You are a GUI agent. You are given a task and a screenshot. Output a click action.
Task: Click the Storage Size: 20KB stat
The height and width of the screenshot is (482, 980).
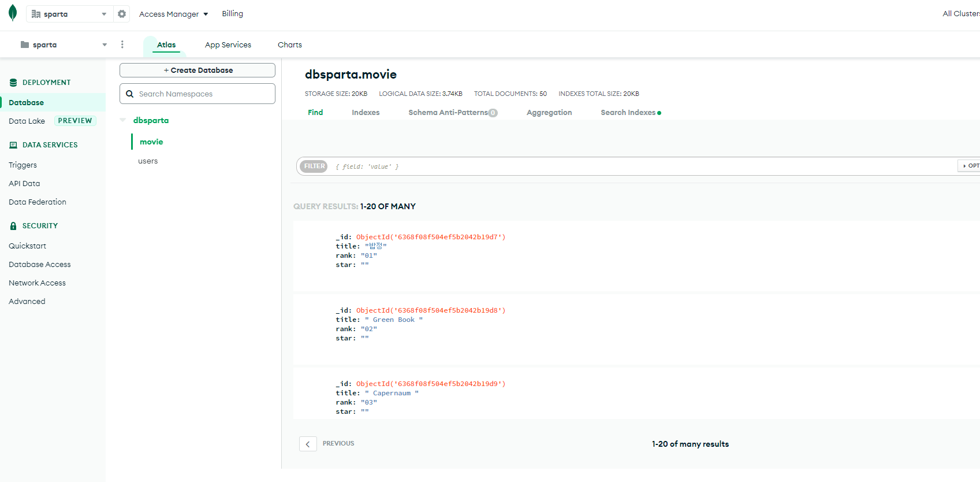pos(336,94)
